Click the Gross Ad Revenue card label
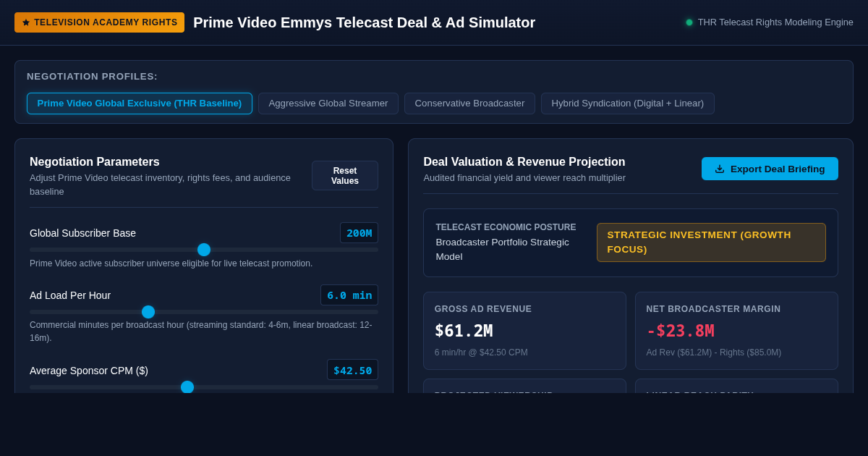Viewport: 868px width, 456px height. tap(483, 309)
